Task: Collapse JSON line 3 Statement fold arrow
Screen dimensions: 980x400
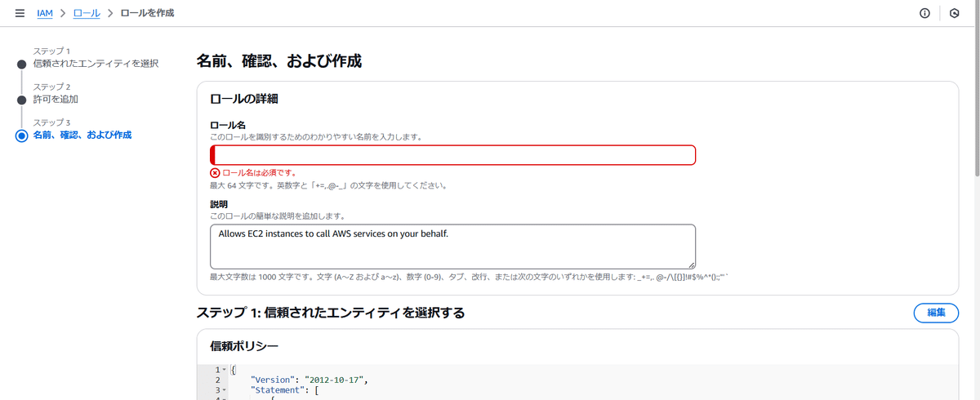Action: click(x=225, y=391)
